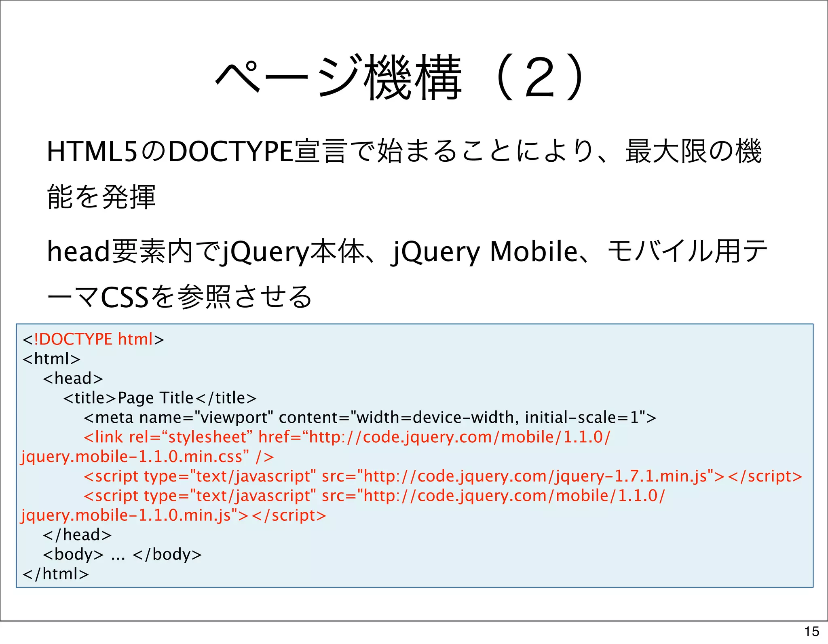Click the script line loading jquery-1.7.1.min.js
The image size is (828, 644).
(443, 477)
